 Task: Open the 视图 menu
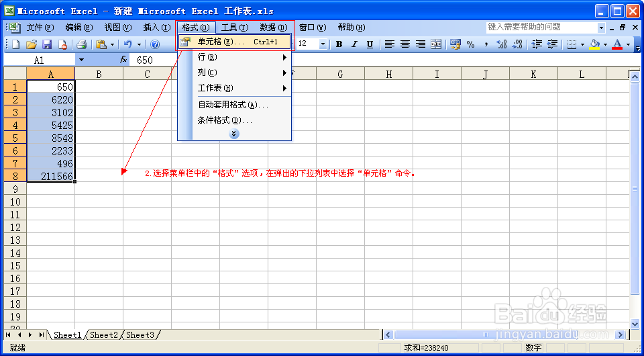pyautogui.click(x=118, y=28)
